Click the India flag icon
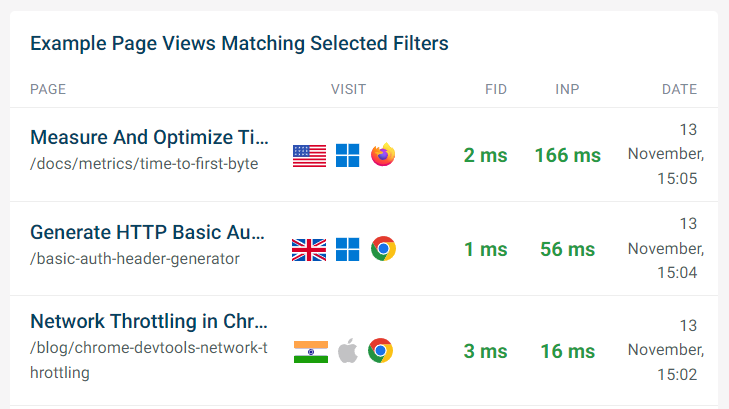 (311, 352)
